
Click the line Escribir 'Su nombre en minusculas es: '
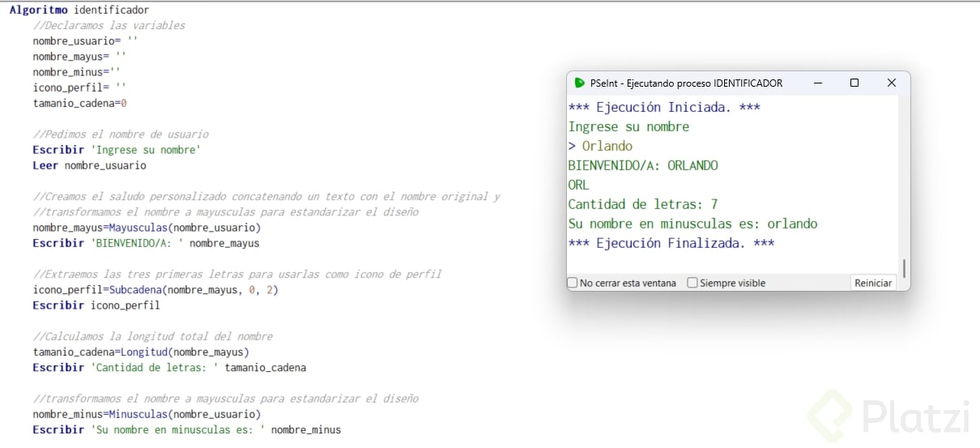[x=187, y=429]
